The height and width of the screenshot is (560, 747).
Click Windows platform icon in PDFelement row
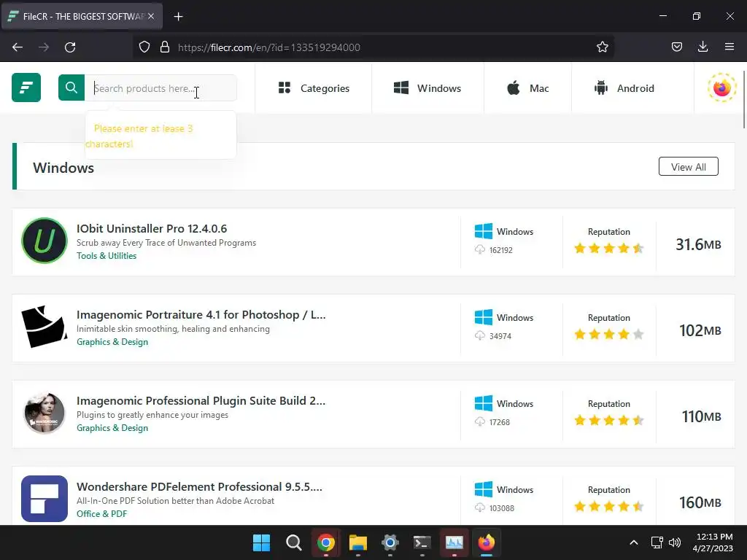point(484,489)
